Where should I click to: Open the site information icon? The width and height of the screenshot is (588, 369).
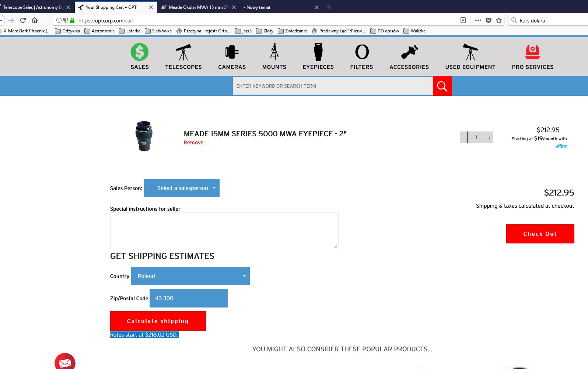(x=59, y=20)
